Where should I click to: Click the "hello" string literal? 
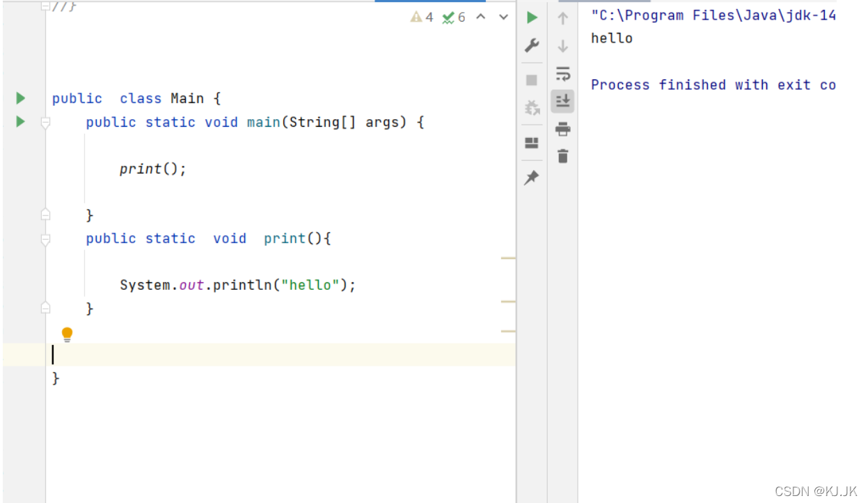(310, 285)
